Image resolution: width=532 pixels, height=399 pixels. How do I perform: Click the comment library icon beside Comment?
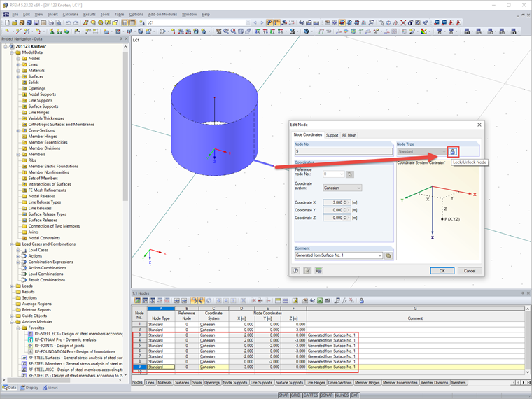(388, 255)
